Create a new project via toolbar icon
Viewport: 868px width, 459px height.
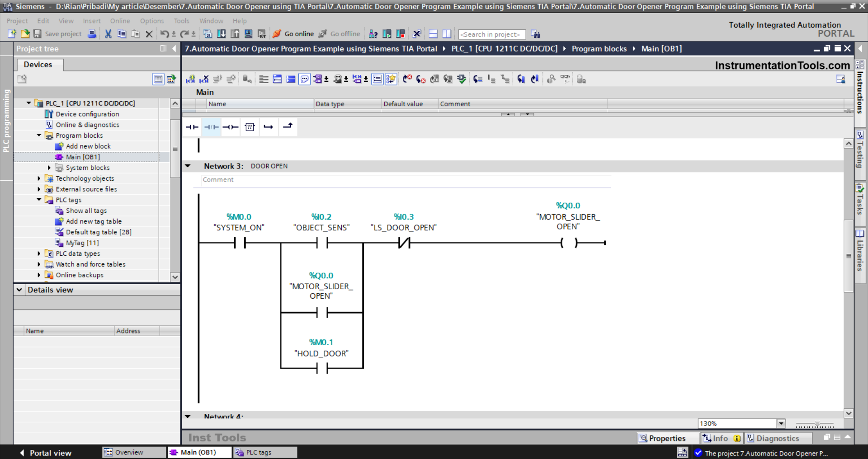[x=12, y=34]
